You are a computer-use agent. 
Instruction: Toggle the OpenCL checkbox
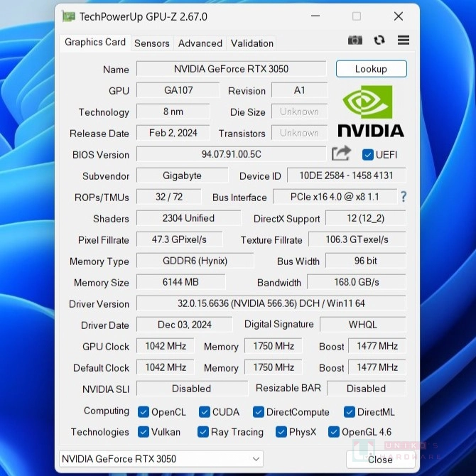144,412
